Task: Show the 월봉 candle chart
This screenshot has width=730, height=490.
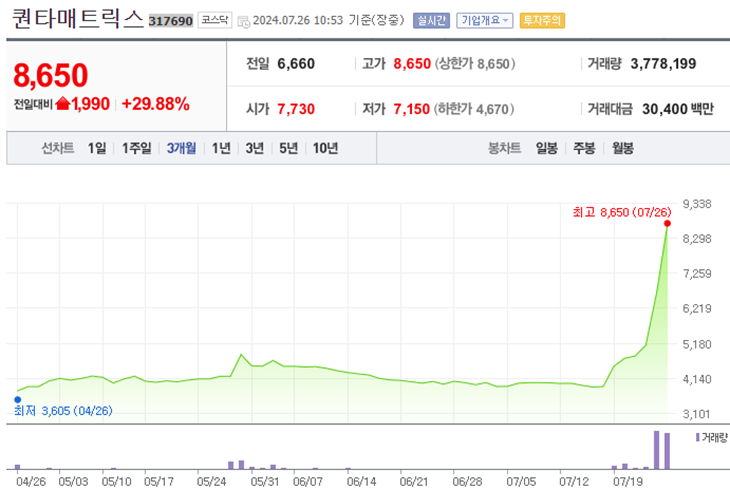Action: pyautogui.click(x=622, y=148)
